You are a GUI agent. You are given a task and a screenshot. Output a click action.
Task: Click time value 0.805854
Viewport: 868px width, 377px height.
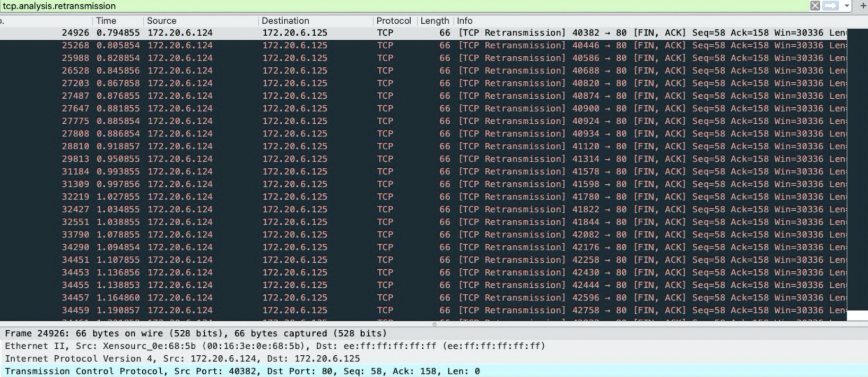point(118,46)
